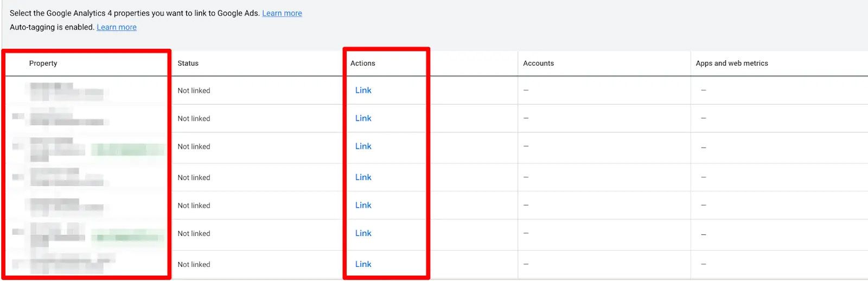The image size is (868, 281).
Task: Click the Apps and web metrics header
Action: [x=732, y=63]
